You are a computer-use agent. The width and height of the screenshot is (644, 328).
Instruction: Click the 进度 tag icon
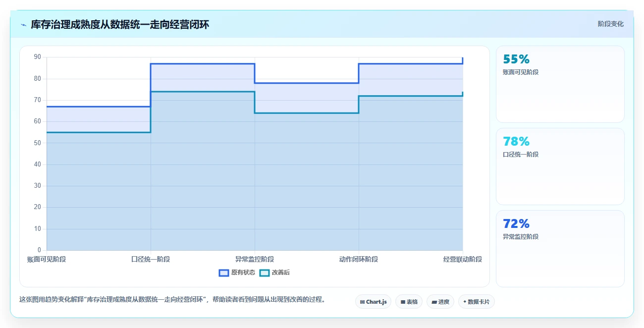click(434, 302)
